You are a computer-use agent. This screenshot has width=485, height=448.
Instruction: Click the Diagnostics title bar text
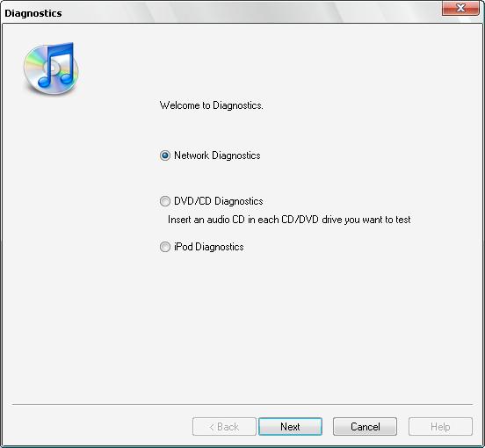pos(33,13)
